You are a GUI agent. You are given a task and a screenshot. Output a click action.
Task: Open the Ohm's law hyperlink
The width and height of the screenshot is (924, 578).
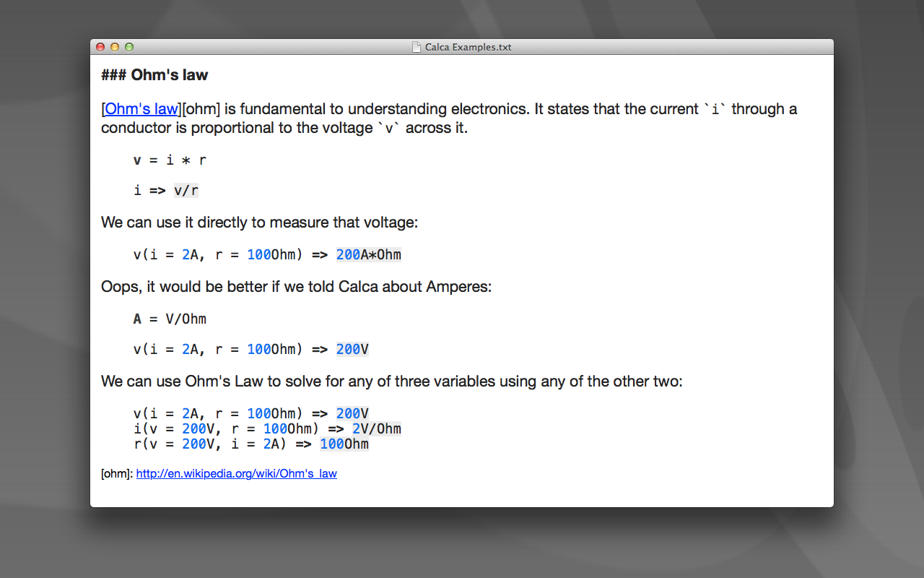click(x=141, y=109)
